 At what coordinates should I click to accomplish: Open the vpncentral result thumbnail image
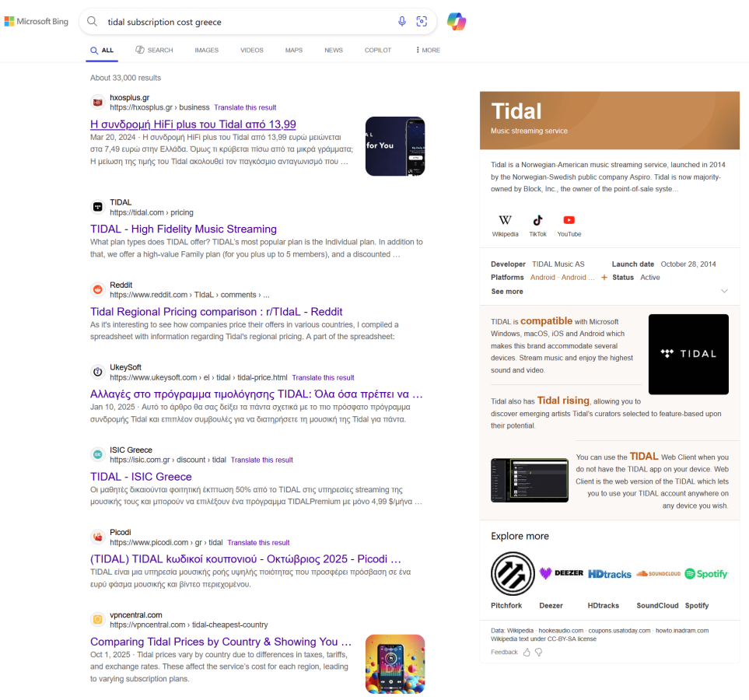click(x=394, y=663)
